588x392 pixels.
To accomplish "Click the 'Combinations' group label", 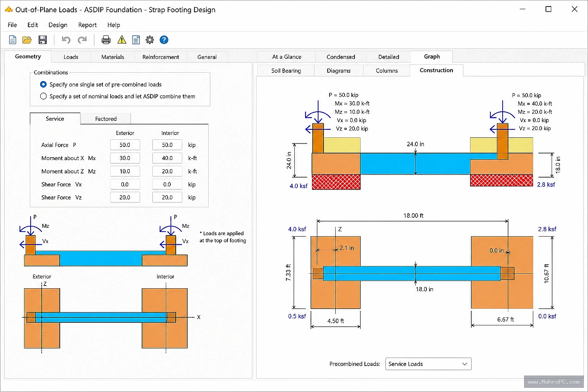I will coord(51,72).
